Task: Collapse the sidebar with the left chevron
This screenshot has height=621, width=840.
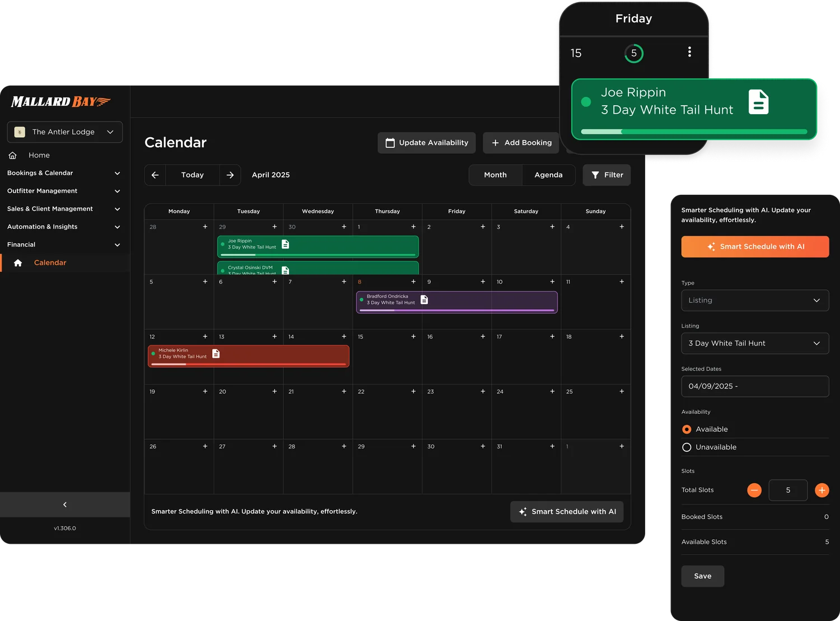Action: coord(65,505)
